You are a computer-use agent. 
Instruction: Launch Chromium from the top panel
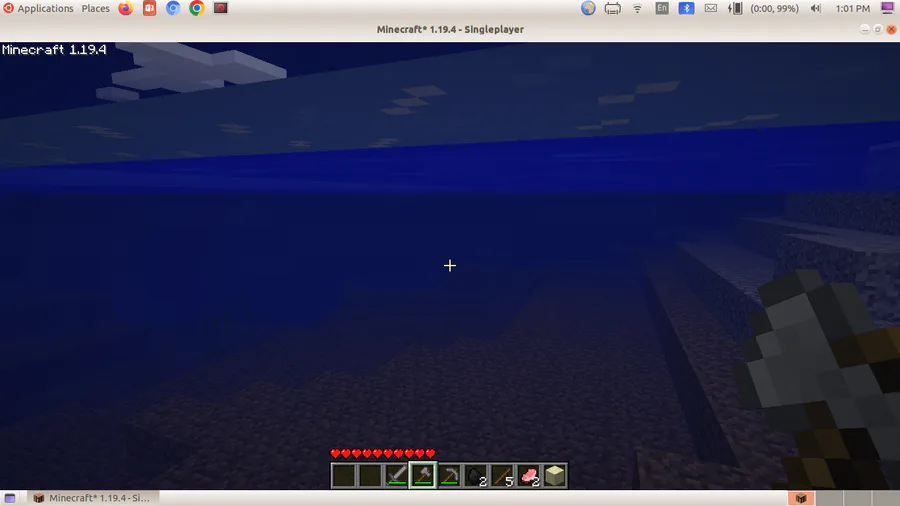173,8
